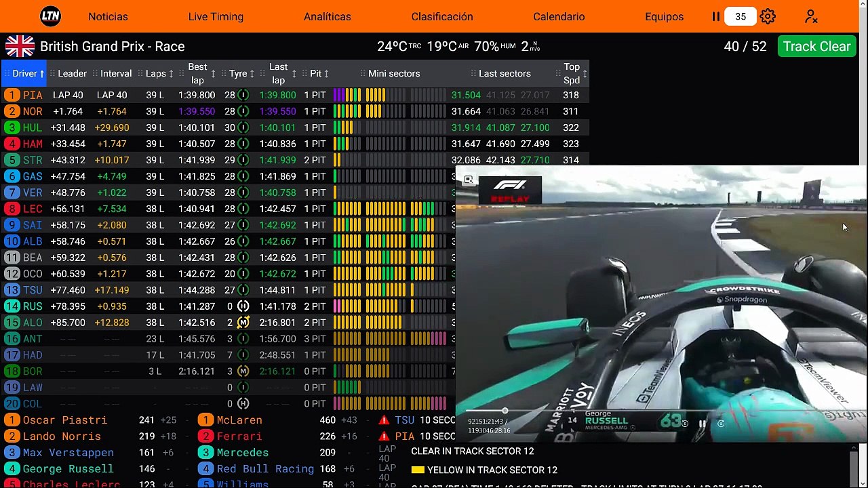Grab the Last sectors column drag handle
Image resolution: width=868 pixels, height=488 pixels.
pyautogui.click(x=473, y=73)
